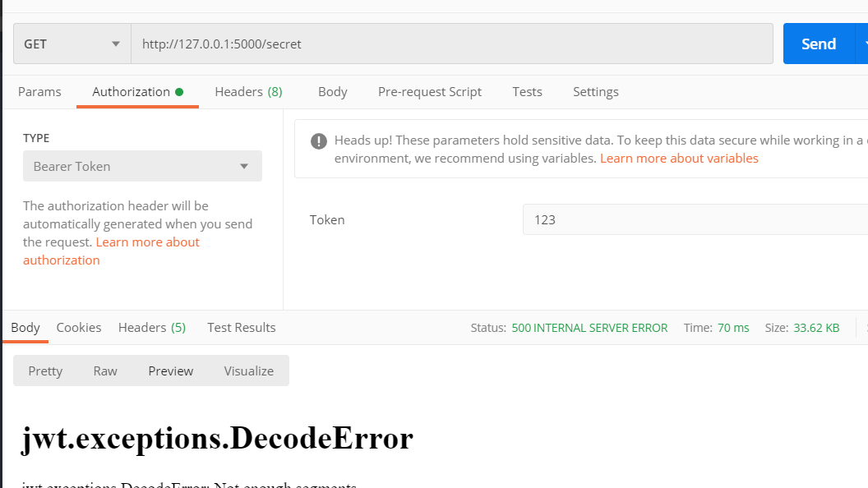Select the response Body tab
The height and width of the screenshot is (488, 868).
coord(25,328)
